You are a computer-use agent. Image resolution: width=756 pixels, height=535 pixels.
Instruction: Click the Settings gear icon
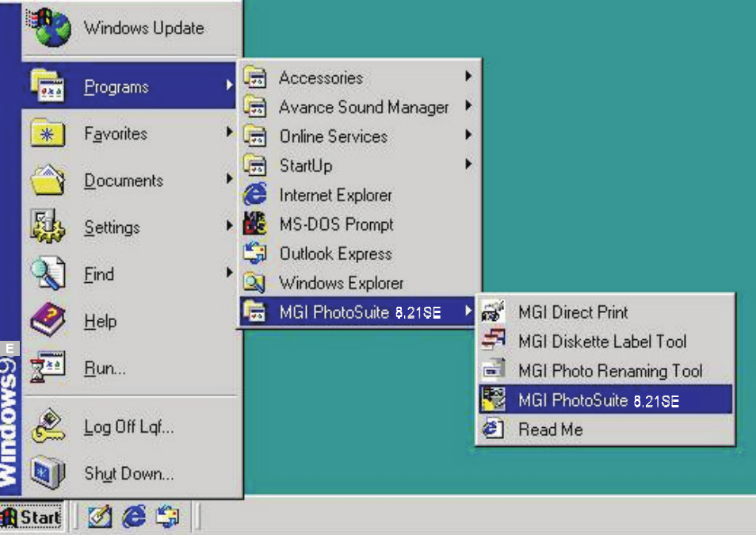coord(48,226)
